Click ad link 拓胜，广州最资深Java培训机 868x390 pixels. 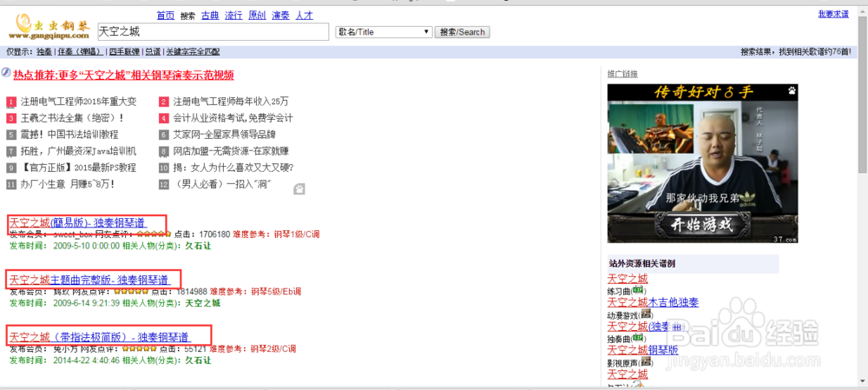point(79,152)
